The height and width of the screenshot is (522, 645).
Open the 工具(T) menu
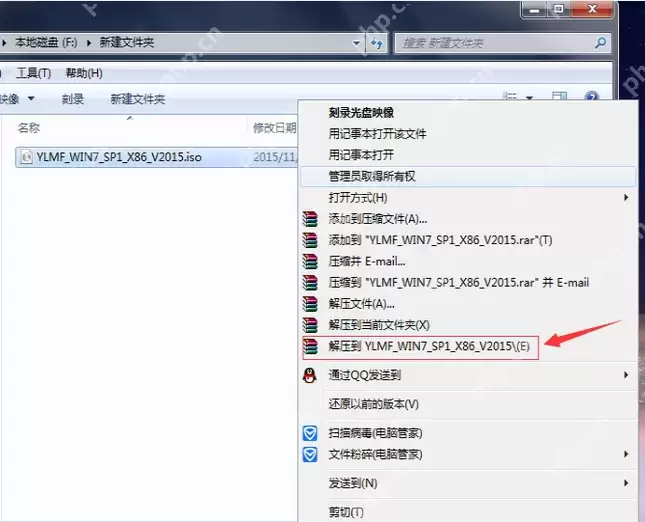pos(33,74)
